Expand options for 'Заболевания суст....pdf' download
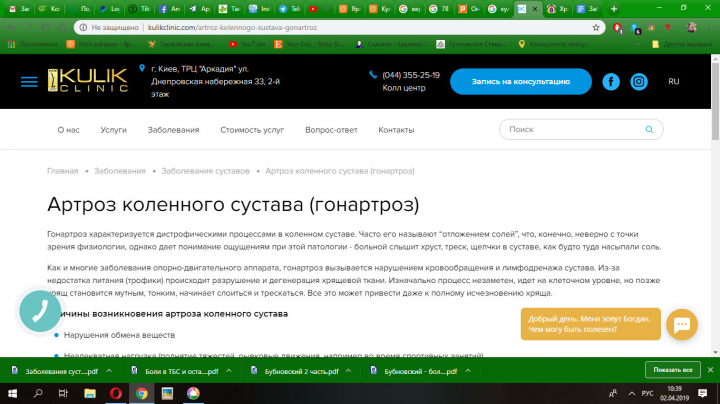 pyautogui.click(x=109, y=371)
